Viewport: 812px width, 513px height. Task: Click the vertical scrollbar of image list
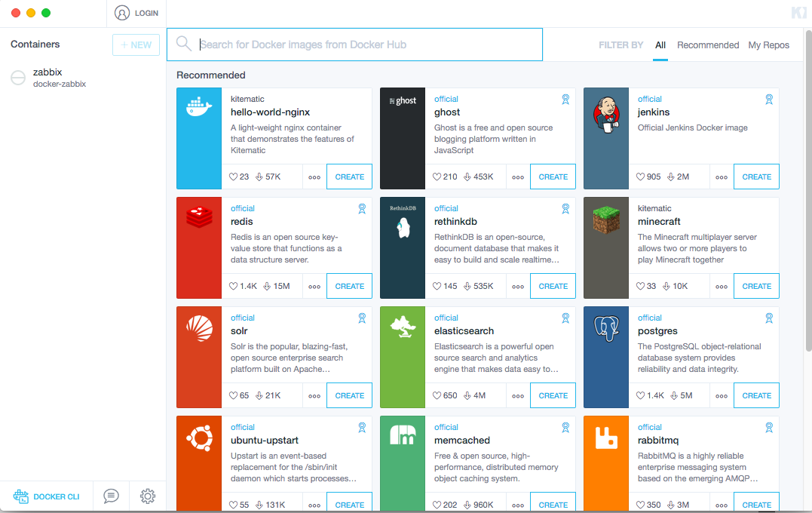[x=808, y=191]
